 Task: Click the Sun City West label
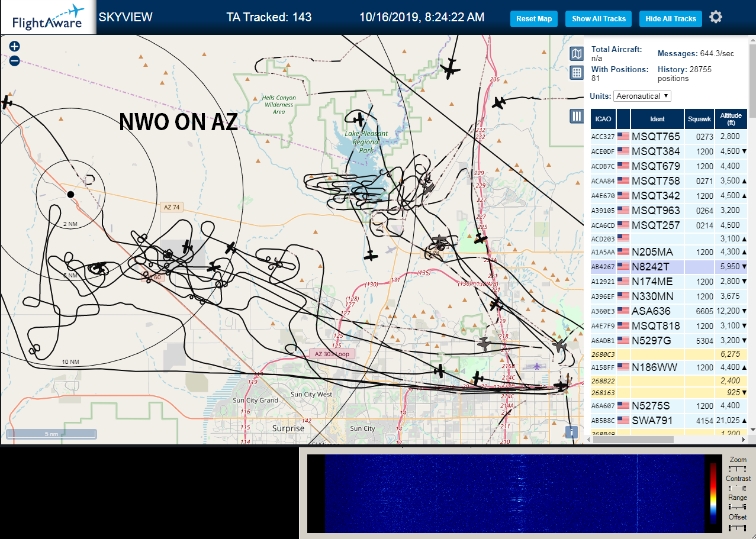click(312, 394)
